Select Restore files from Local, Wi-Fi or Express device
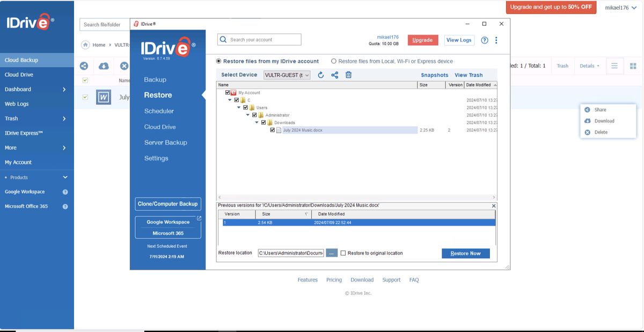 pos(334,61)
